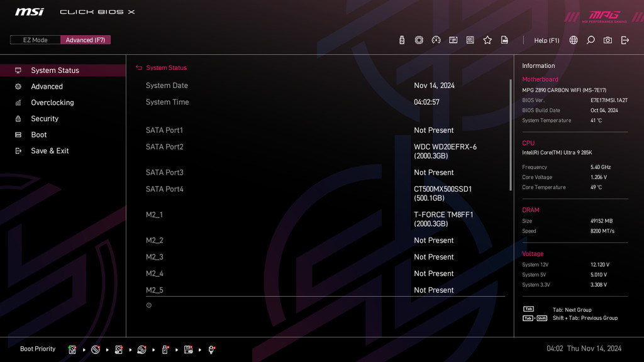Viewport: 644px width, 362px height.
Task: Click the exit door icon
Action: 625,40
